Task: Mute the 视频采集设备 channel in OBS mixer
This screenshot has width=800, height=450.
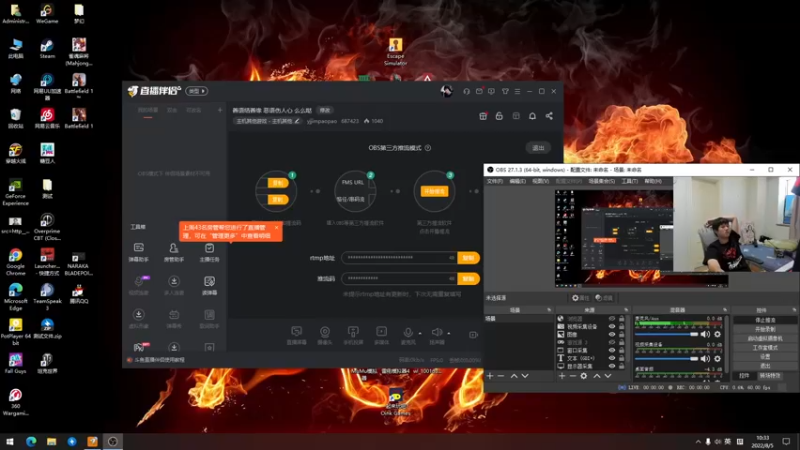Action: click(705, 359)
